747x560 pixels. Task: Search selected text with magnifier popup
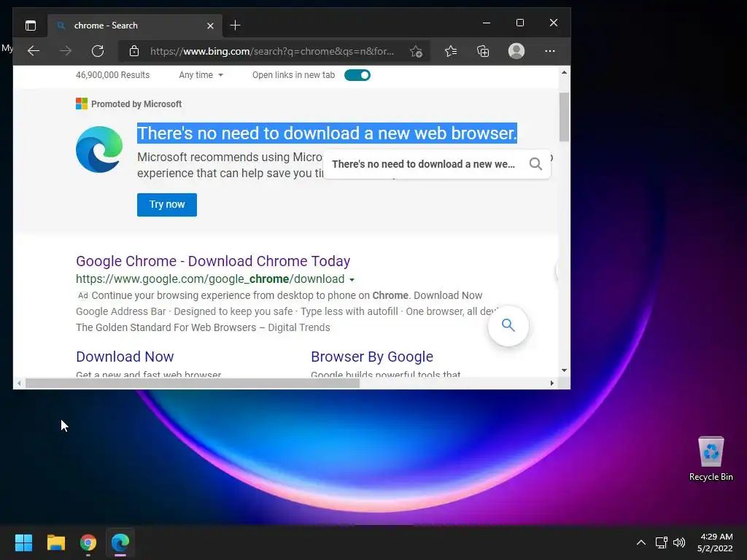click(535, 164)
